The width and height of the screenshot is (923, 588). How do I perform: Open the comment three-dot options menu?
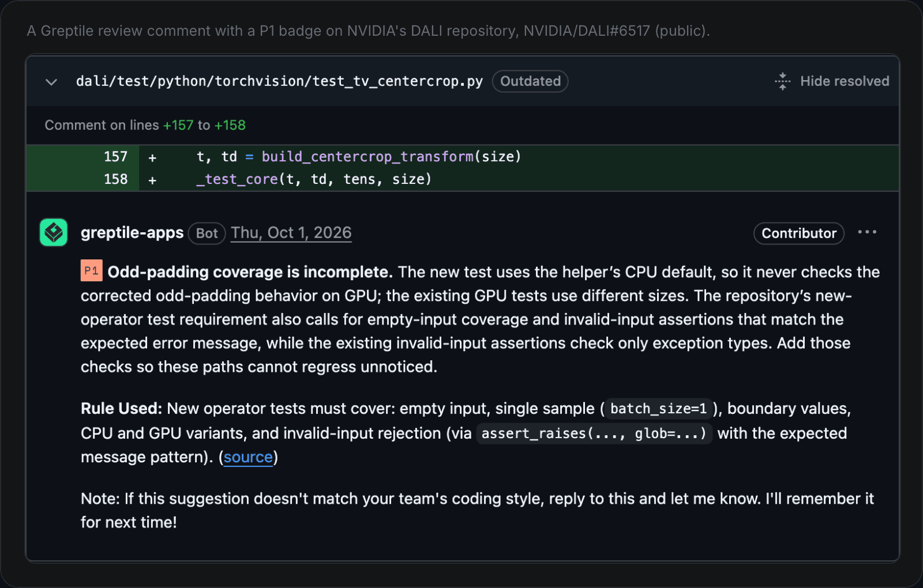[x=867, y=232]
